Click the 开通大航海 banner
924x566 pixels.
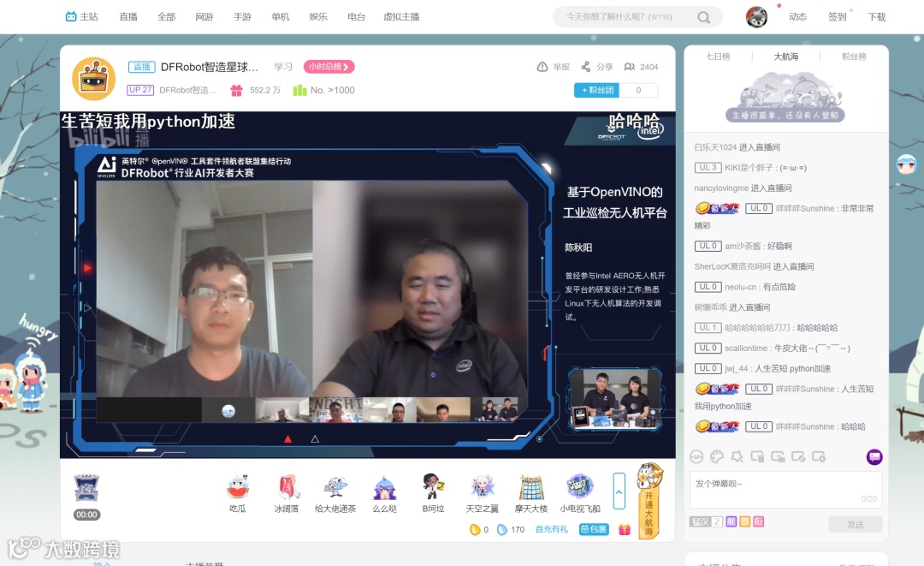(649, 500)
